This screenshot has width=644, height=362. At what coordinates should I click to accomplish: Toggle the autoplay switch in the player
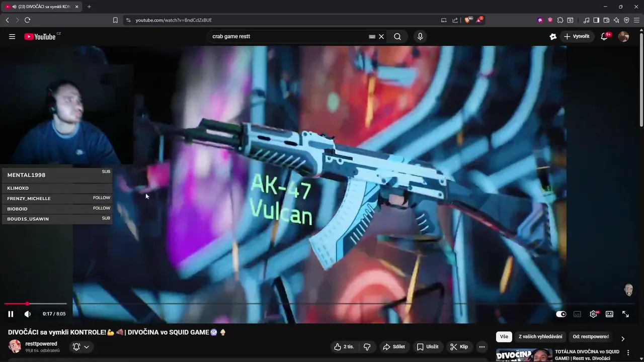pos(561,314)
